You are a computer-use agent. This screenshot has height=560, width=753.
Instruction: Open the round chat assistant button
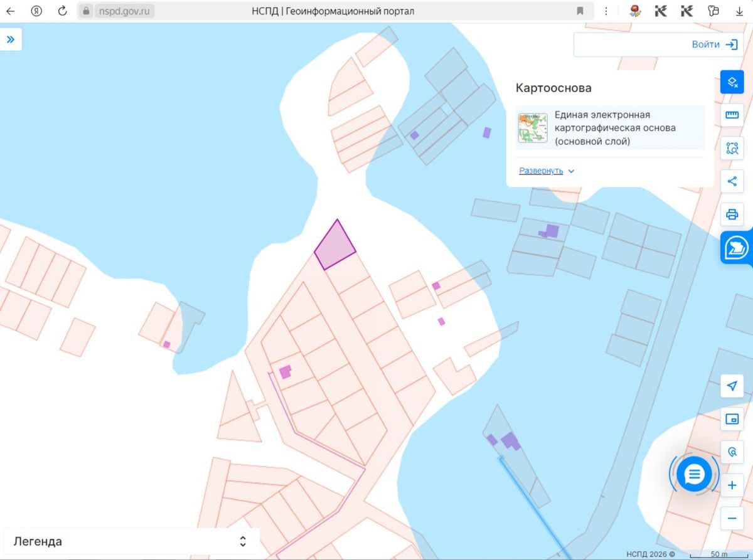tap(694, 474)
